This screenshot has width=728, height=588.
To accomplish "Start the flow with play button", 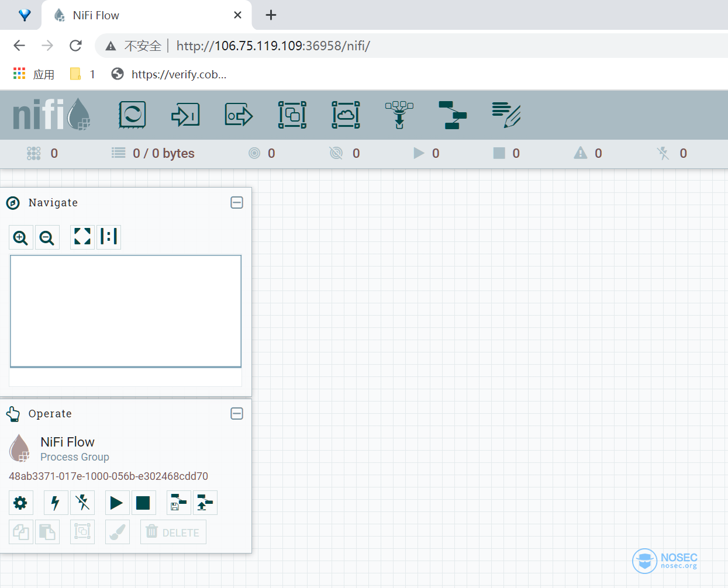I will tap(118, 503).
